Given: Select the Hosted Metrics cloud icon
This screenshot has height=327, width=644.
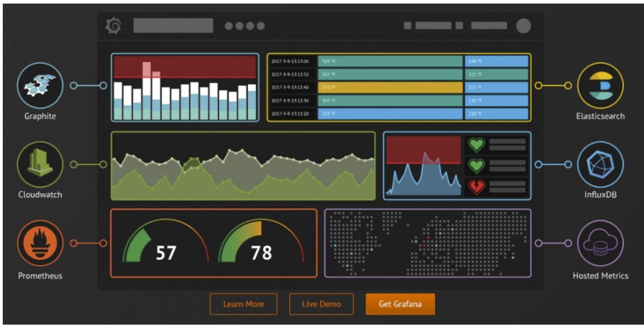Looking at the screenshot, I should pyautogui.click(x=600, y=243).
